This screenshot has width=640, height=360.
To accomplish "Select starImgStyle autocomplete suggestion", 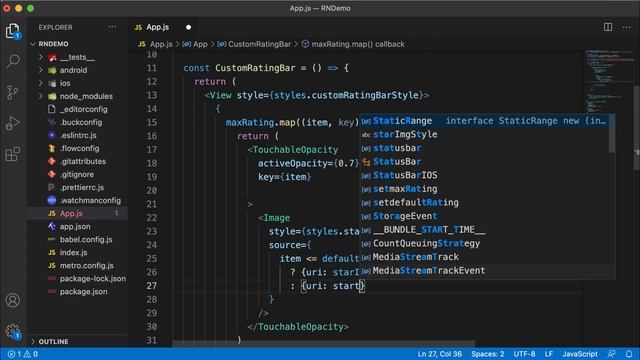I will [x=484, y=134].
